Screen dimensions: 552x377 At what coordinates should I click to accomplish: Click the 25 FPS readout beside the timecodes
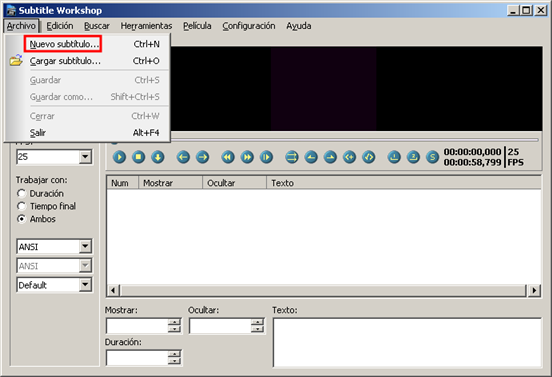[515, 157]
